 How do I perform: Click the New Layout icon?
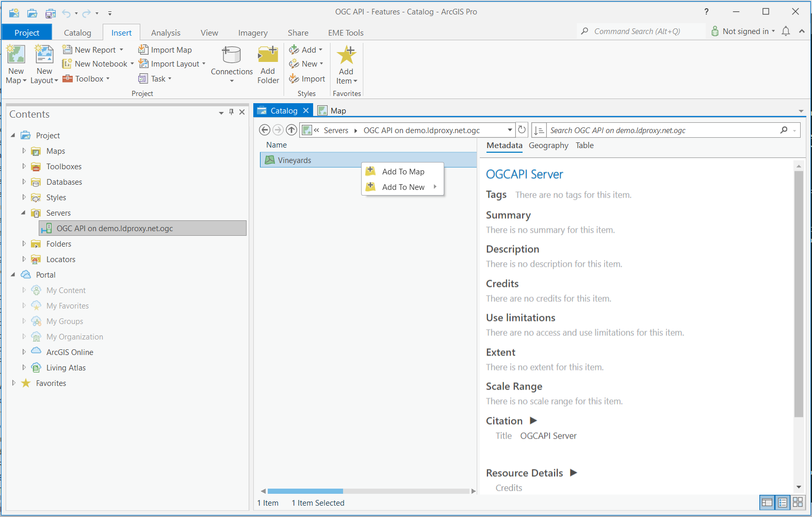point(44,55)
